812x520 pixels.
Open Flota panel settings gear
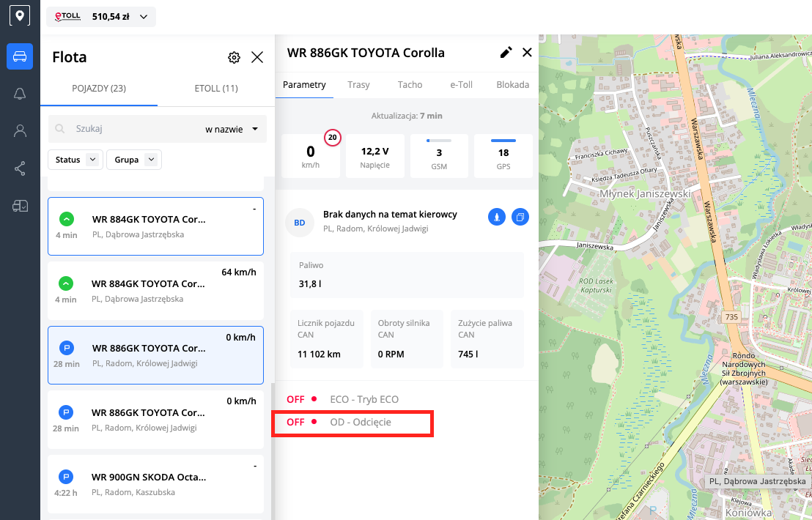[234, 57]
